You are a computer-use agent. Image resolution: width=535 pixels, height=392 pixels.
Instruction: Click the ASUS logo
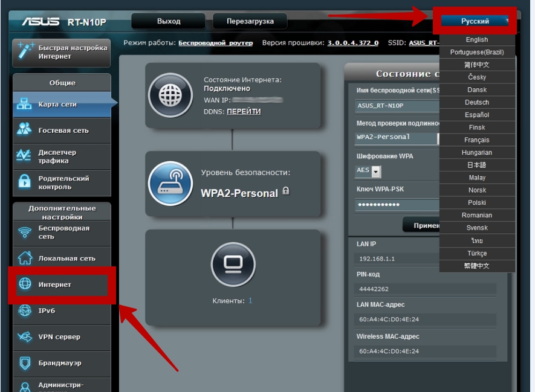tap(41, 22)
